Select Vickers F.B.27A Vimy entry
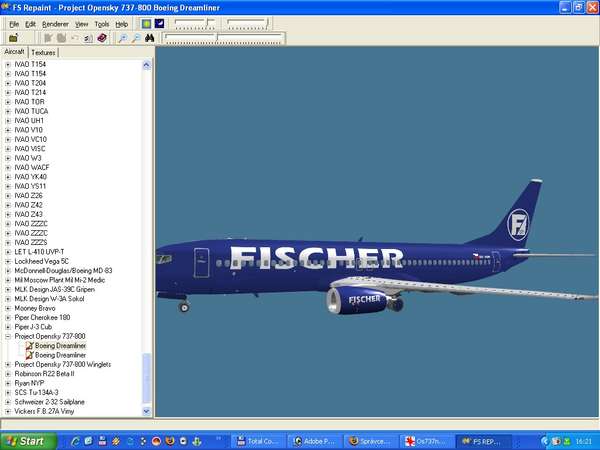600x450 pixels. coord(44,411)
